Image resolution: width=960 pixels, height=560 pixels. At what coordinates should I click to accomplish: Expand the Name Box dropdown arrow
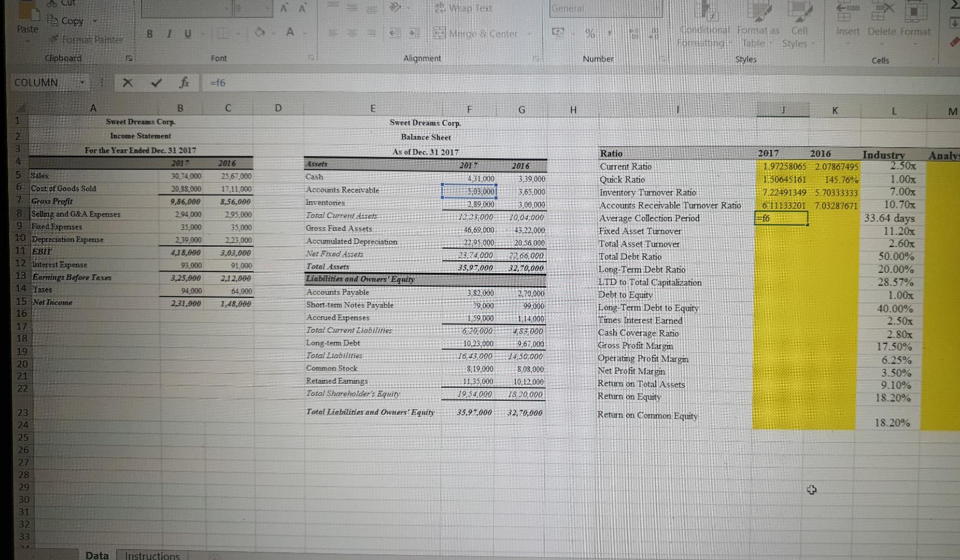(81, 82)
